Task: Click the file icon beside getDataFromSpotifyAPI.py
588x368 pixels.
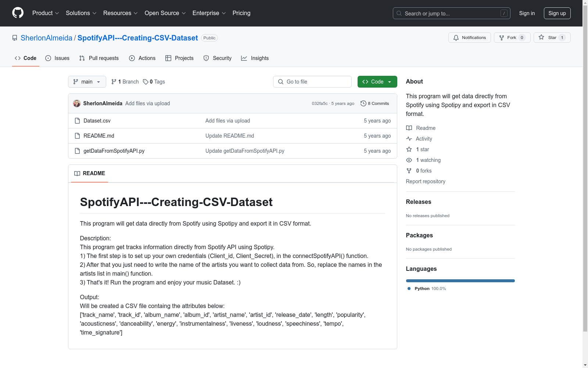Action: point(77,151)
